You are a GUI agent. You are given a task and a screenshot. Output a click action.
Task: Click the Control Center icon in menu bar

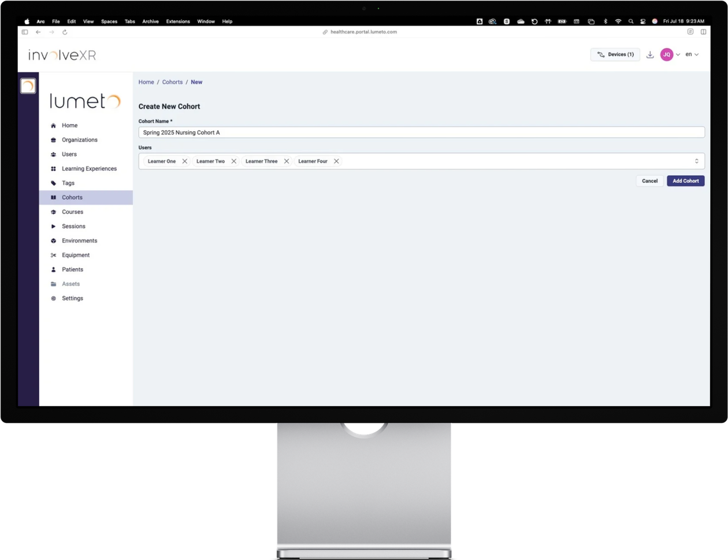(x=642, y=21)
